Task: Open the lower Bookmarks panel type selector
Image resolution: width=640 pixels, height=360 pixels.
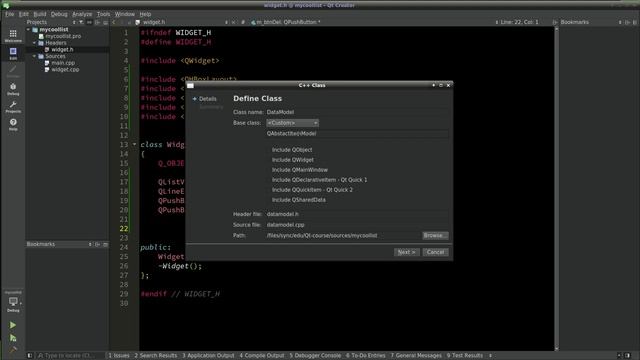Action: 90,244
